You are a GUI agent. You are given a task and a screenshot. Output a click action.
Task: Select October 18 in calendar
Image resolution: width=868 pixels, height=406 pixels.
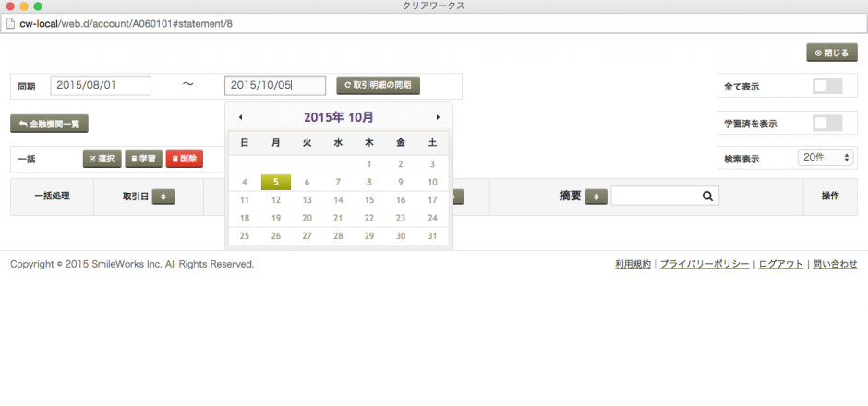pos(244,218)
